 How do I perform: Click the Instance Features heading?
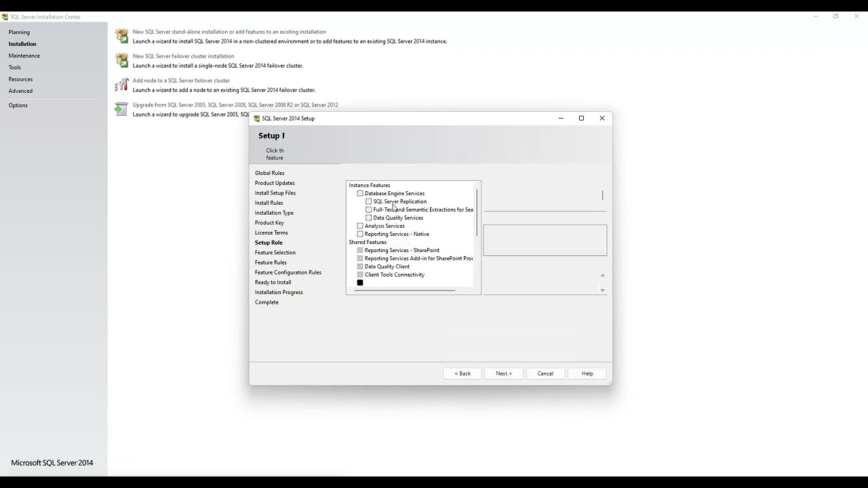[370, 185]
